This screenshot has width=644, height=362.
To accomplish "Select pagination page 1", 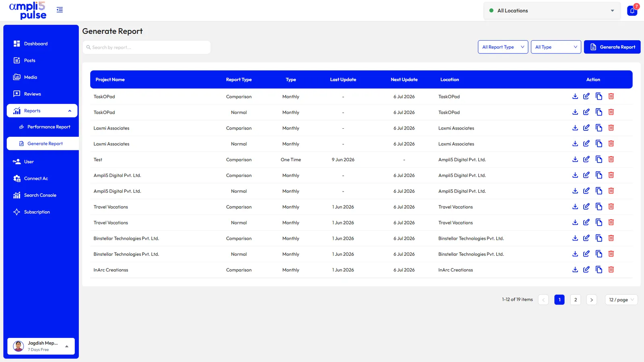I will 559,300.
